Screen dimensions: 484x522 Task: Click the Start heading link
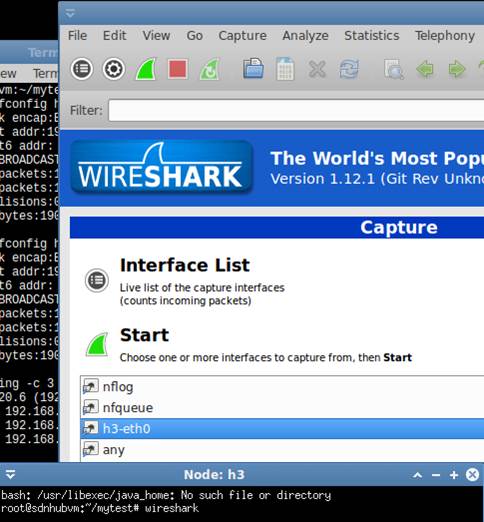pyautogui.click(x=144, y=335)
